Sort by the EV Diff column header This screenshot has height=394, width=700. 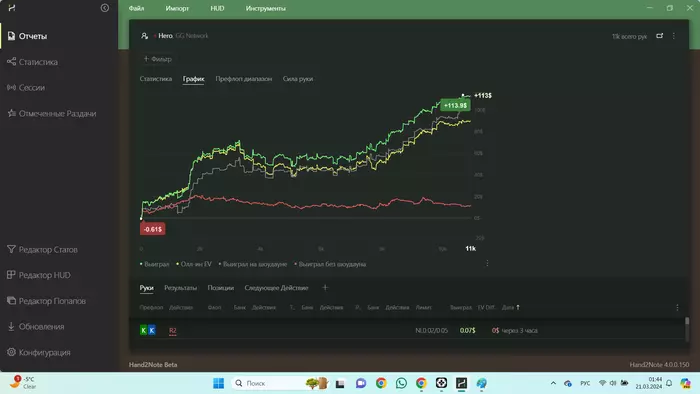[486, 307]
